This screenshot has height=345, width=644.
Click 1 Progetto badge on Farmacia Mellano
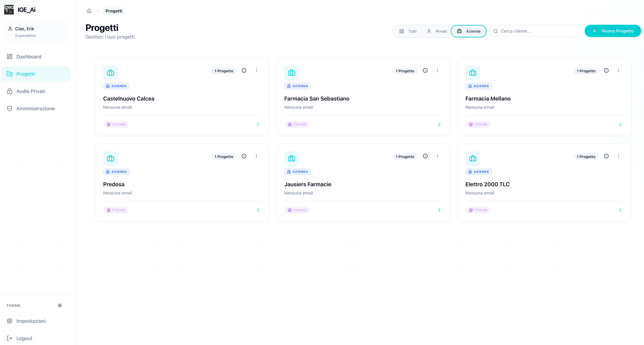click(586, 71)
